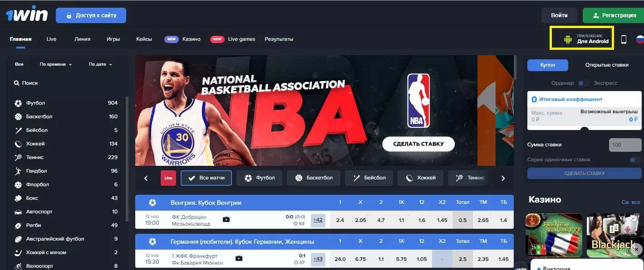644x270 pixels.
Task: Click Сделать ставку on NBA banner
Action: [x=418, y=144]
